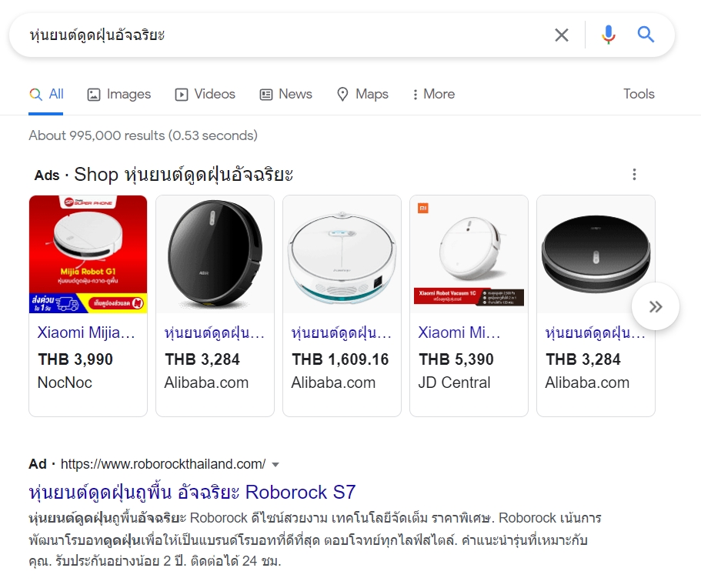
Task: Clear the search box text
Action: coord(562,35)
